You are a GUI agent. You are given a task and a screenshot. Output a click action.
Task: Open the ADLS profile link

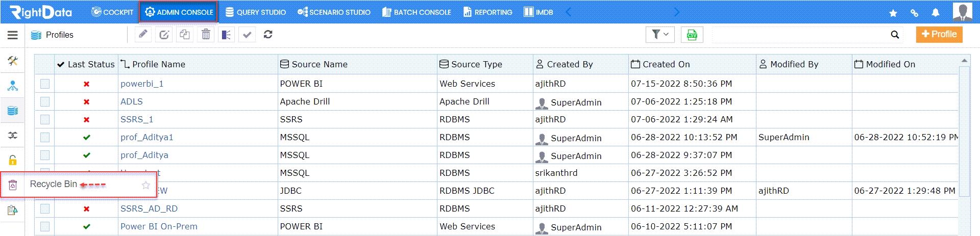(132, 101)
